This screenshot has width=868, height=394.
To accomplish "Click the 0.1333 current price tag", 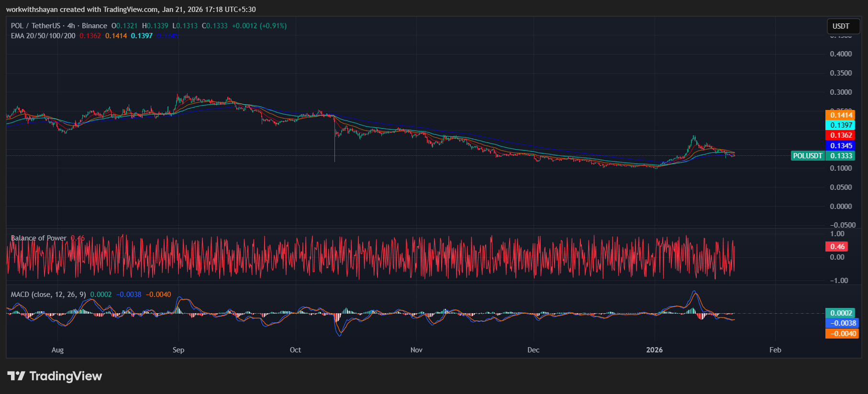I will 841,156.
